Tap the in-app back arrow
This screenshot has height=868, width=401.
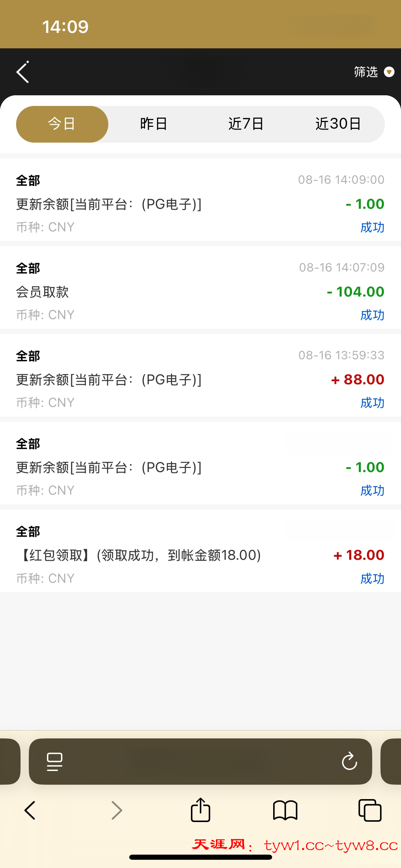click(x=23, y=72)
